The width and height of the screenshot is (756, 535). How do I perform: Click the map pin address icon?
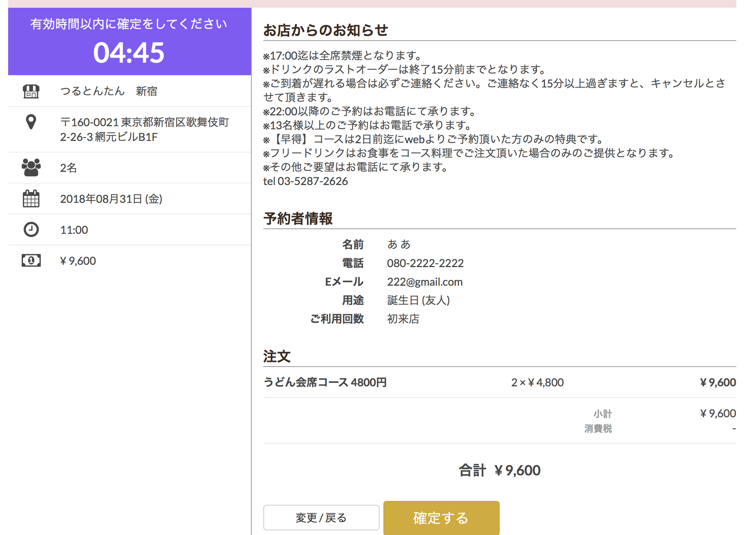point(31,122)
